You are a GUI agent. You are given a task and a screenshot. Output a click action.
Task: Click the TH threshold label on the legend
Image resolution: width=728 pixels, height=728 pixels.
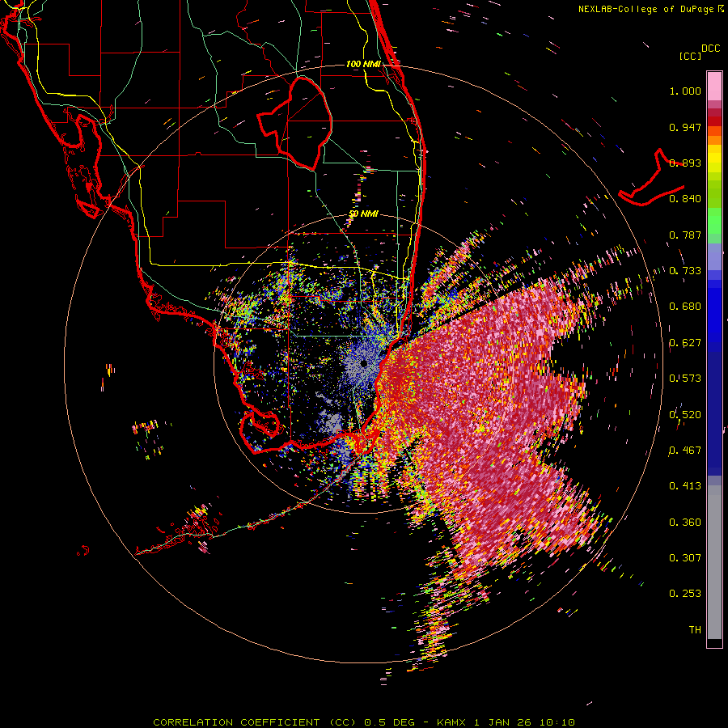695,630
